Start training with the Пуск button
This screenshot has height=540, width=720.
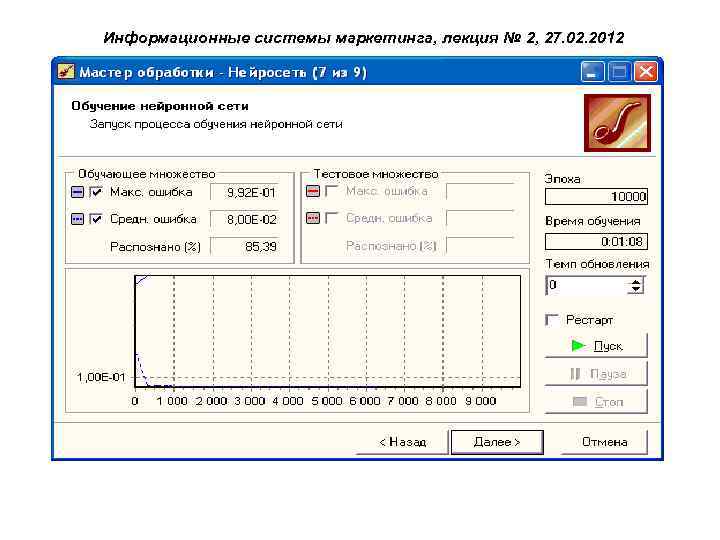[x=596, y=346]
